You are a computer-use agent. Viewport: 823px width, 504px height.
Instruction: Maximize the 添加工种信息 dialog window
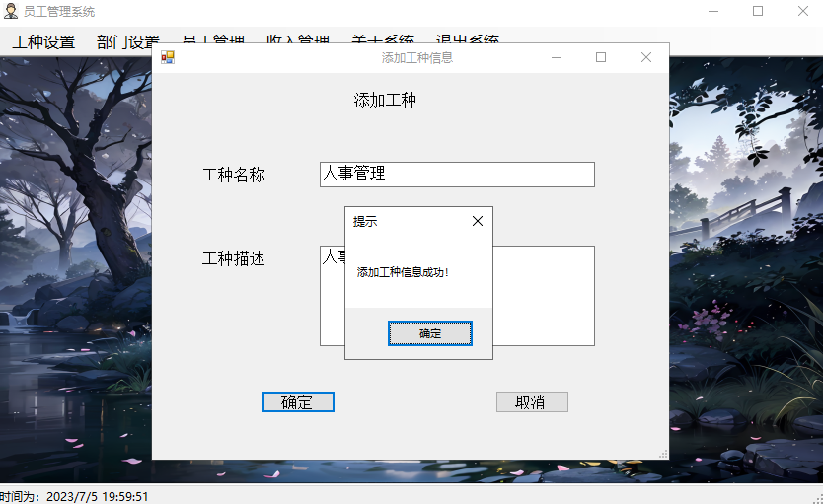click(601, 58)
